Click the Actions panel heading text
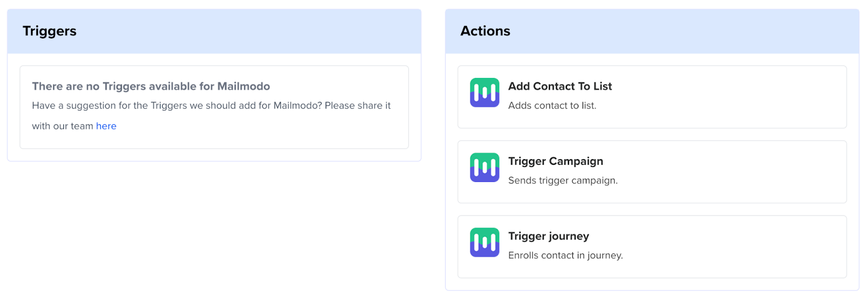868x299 pixels. coord(485,31)
